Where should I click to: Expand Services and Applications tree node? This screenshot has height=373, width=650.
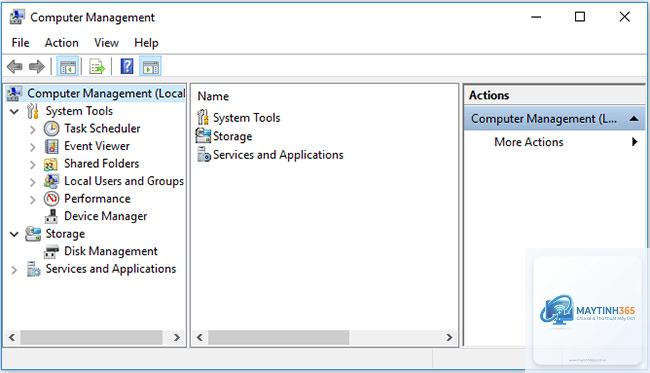[14, 271]
